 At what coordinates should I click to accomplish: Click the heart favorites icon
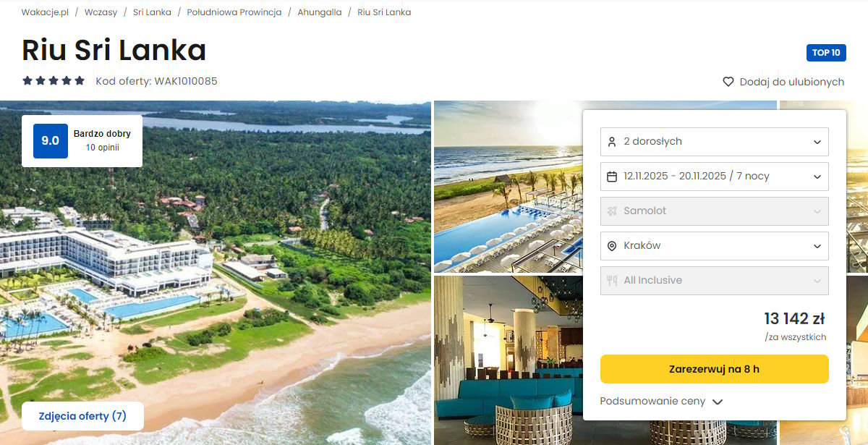(x=728, y=82)
